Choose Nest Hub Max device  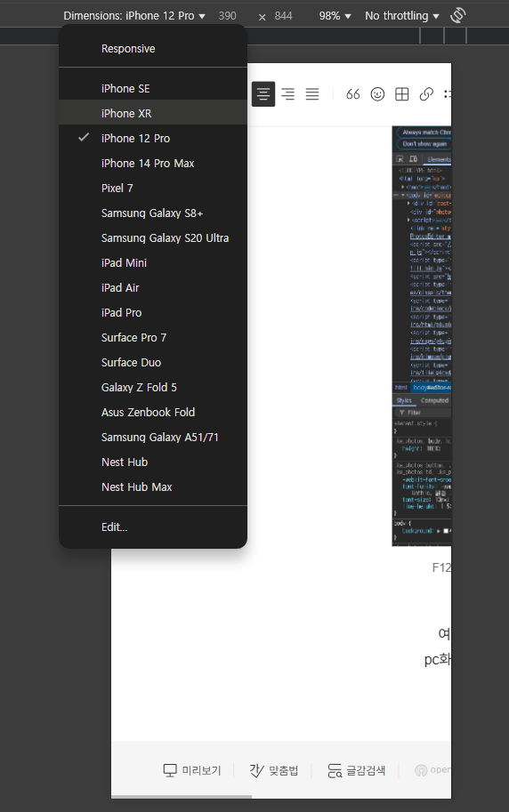[x=153, y=486]
